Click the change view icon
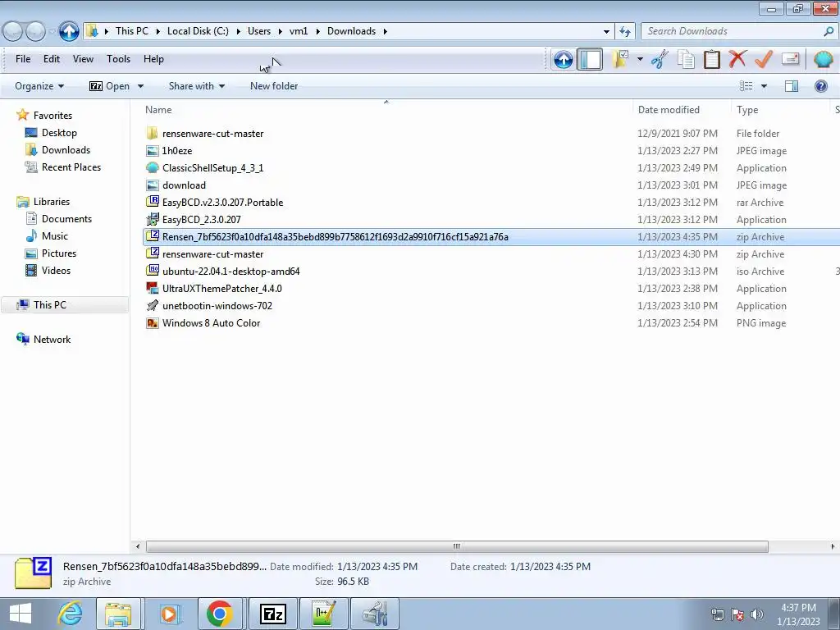 pyautogui.click(x=746, y=86)
